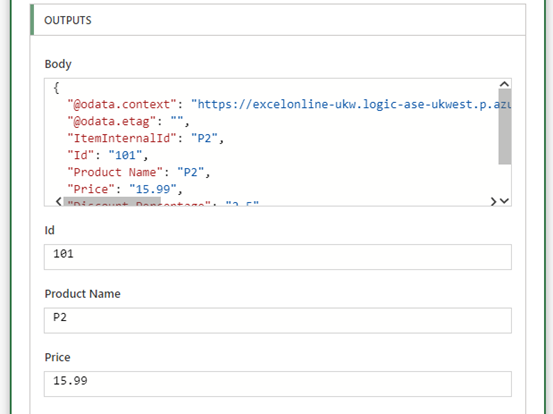Click the Body scroll up arrow

coord(504,84)
